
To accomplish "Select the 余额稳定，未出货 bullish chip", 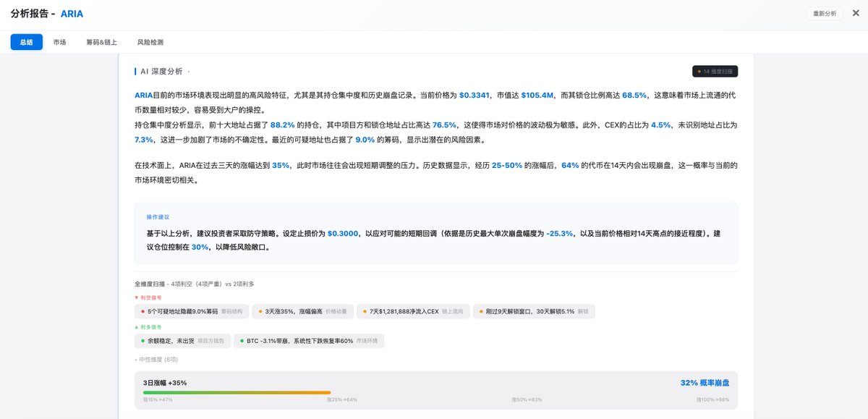I will (182, 340).
